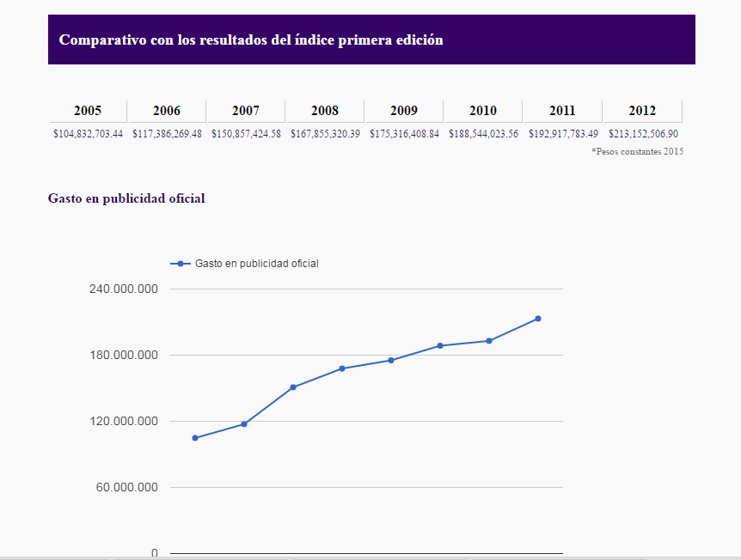Click the first data point on the line chart
The width and height of the screenshot is (741, 560).
point(195,438)
